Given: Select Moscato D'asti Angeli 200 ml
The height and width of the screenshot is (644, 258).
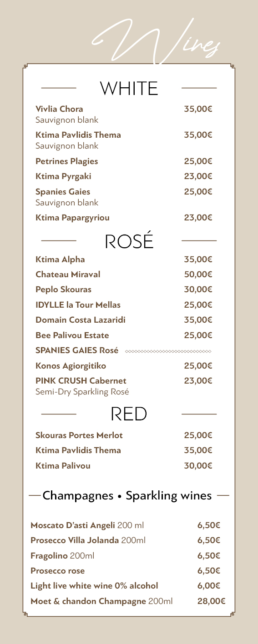Looking at the screenshot, I should pyautogui.click(x=87, y=526).
